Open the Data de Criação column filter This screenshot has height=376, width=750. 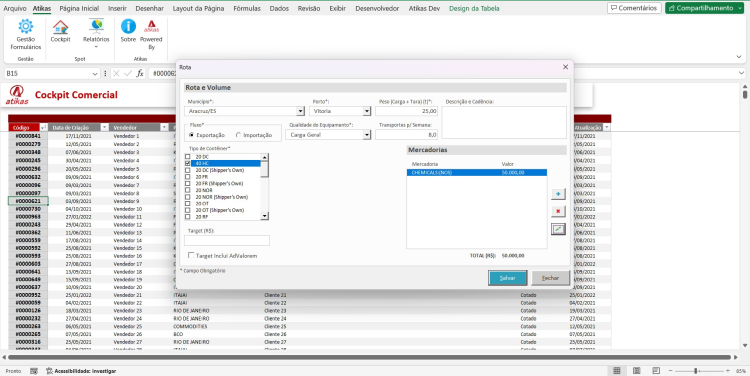104,128
